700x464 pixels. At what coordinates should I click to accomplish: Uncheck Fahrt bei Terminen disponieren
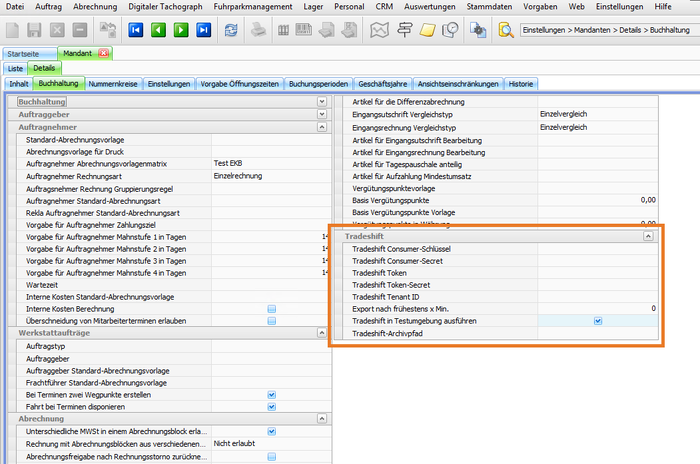click(x=271, y=406)
